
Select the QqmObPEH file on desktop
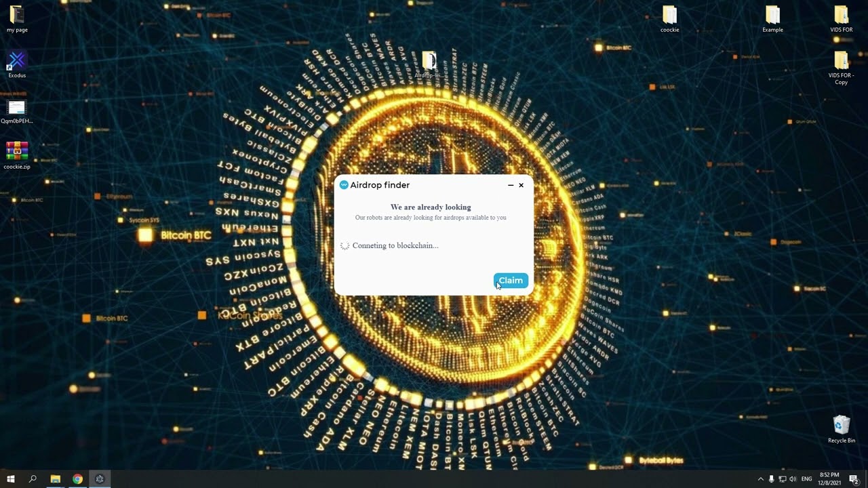pos(17,112)
